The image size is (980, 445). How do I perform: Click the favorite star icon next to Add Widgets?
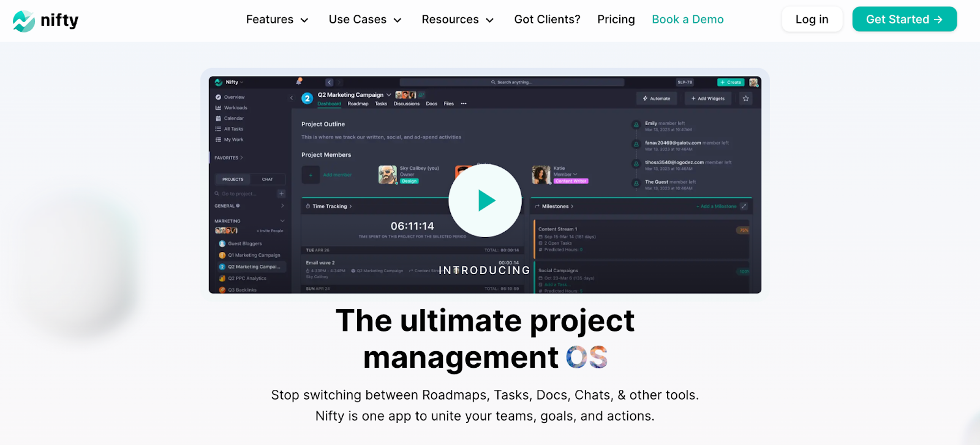[745, 98]
